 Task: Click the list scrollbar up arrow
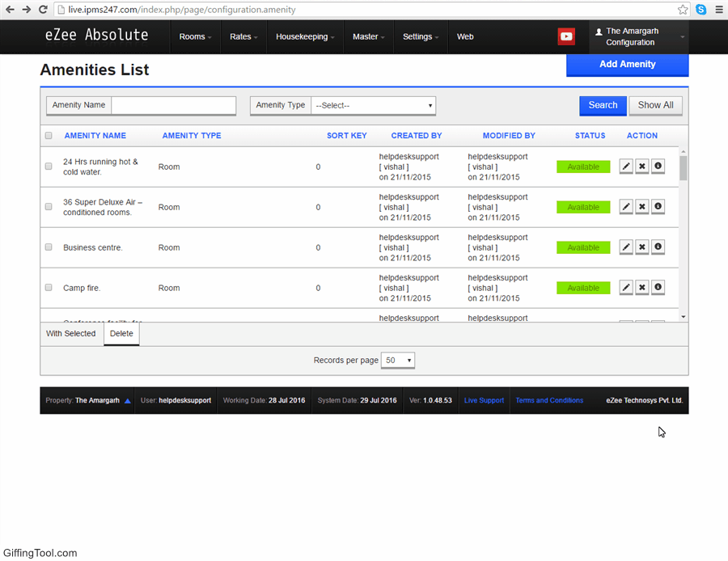[x=683, y=152]
